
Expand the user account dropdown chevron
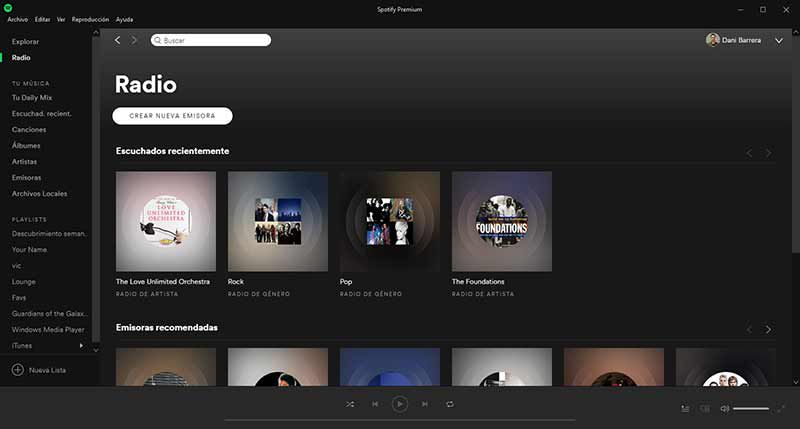(x=779, y=40)
